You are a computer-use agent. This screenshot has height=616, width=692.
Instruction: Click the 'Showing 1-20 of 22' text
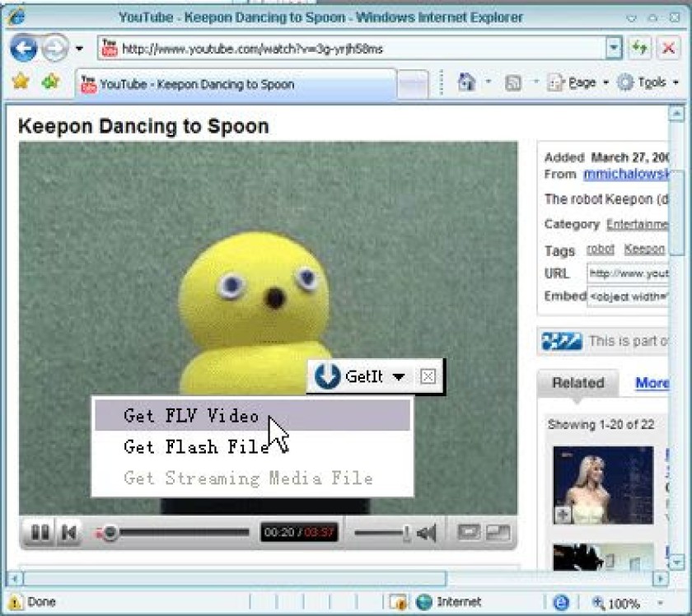[x=601, y=424]
